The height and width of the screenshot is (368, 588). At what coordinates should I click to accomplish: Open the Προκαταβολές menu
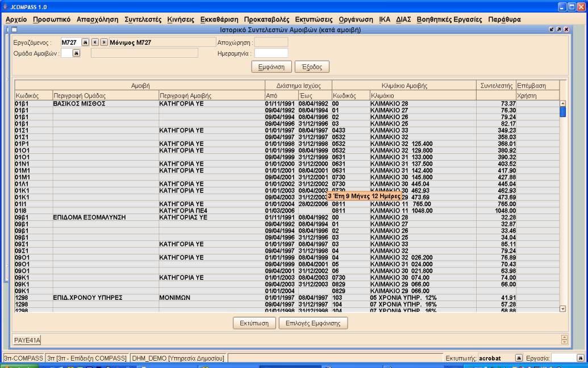[x=266, y=19]
